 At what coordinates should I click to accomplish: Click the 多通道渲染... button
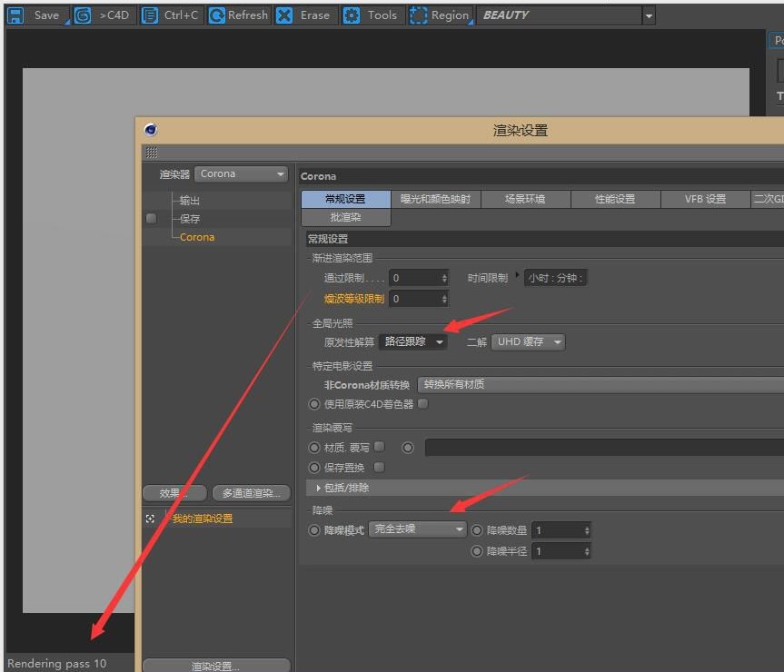252,493
